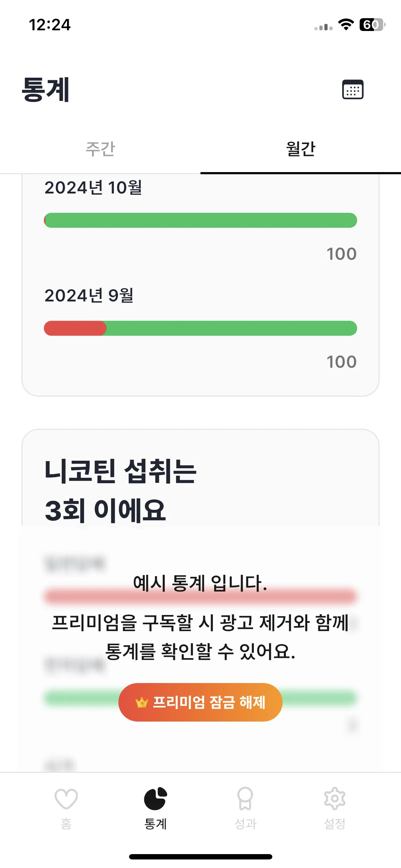This screenshot has height=868, width=401.
Task: Tap the 니코틴 섭취는 3회 이에요 heading
Action: tap(120, 491)
